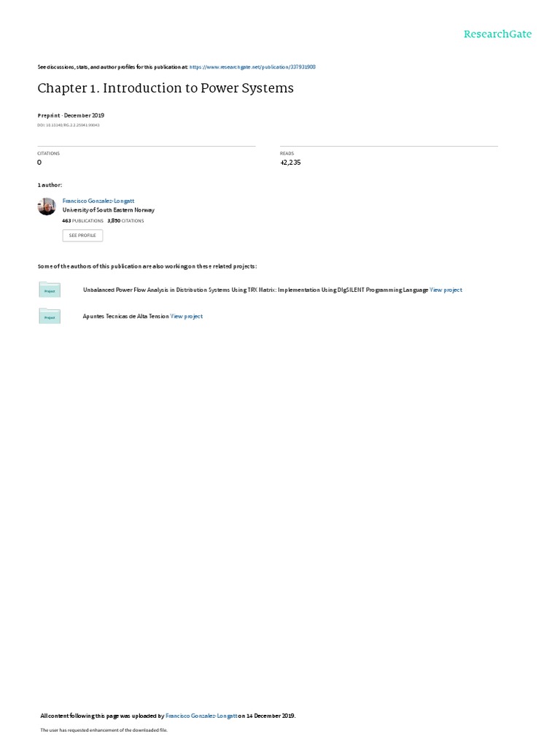560x747 pixels.
Task: Click the first Project folder icon
Action: click(50, 290)
